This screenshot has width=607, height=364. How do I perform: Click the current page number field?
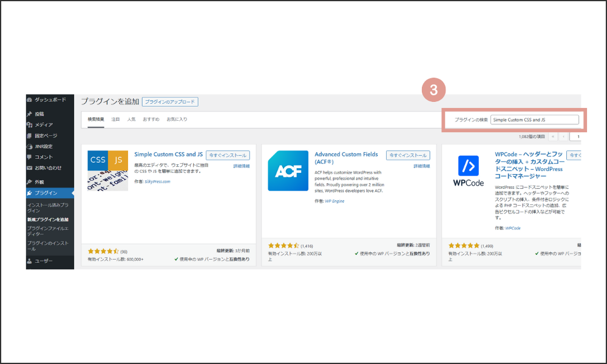[x=575, y=136]
